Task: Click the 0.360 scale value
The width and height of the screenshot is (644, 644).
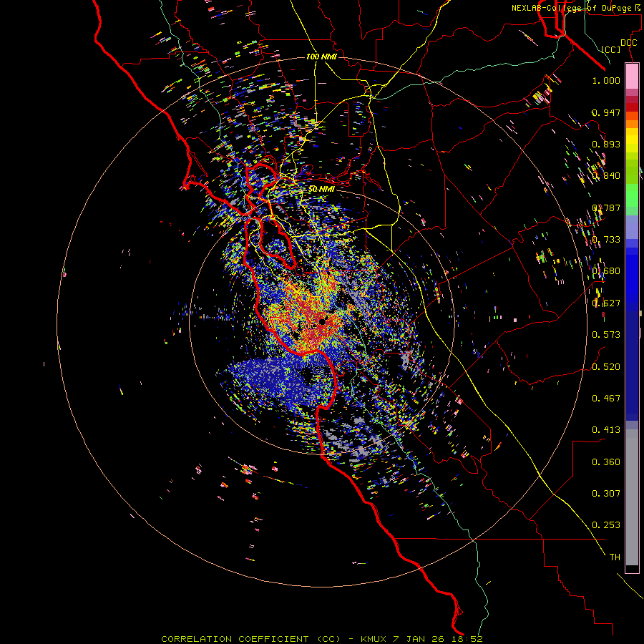Action: 606,462
